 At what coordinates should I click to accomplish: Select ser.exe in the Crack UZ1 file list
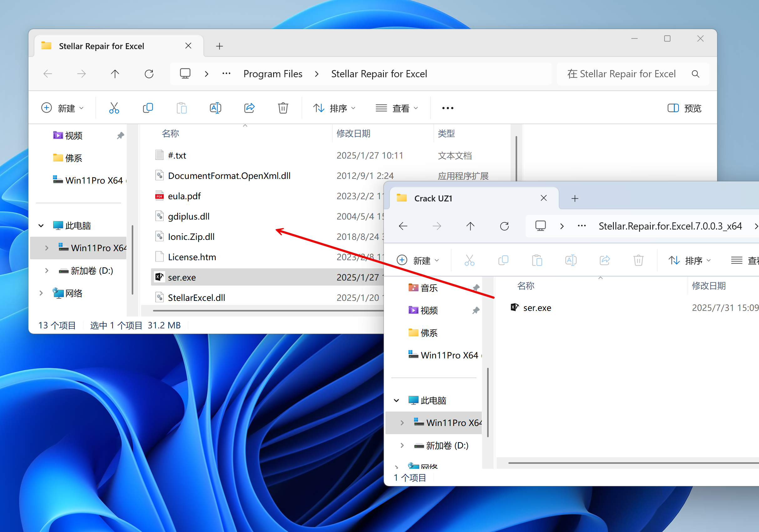tap(537, 308)
